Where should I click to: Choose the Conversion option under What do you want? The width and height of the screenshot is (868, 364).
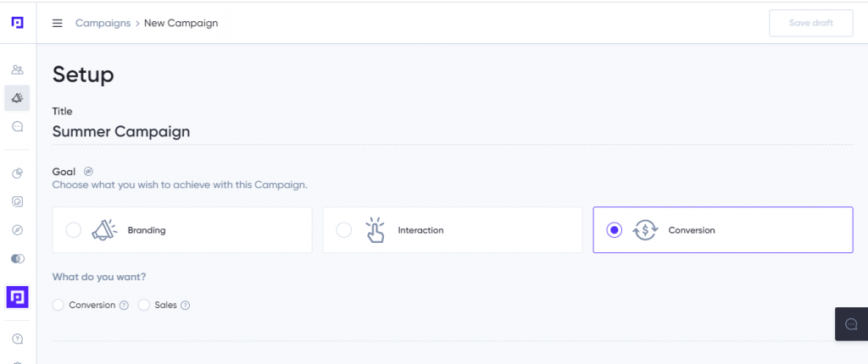(58, 305)
